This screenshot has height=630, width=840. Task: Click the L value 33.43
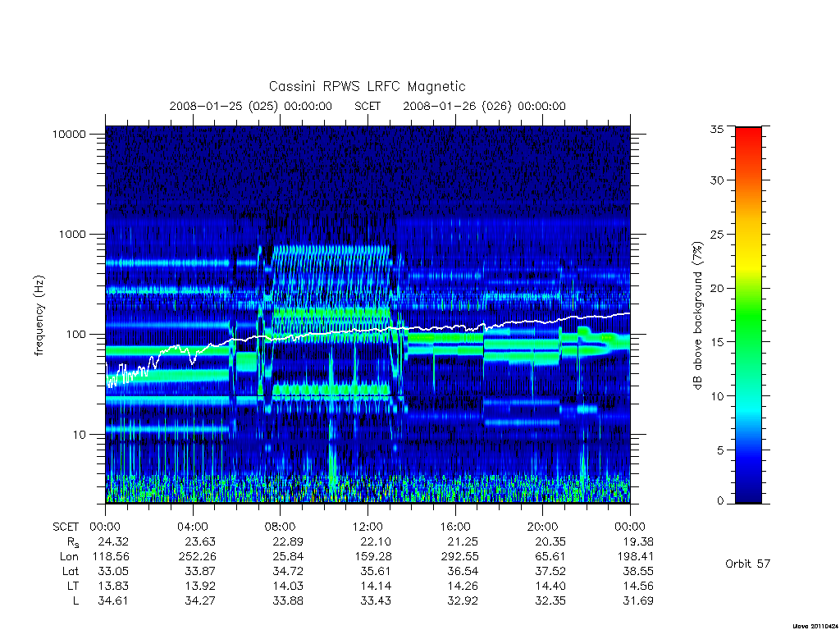click(376, 601)
